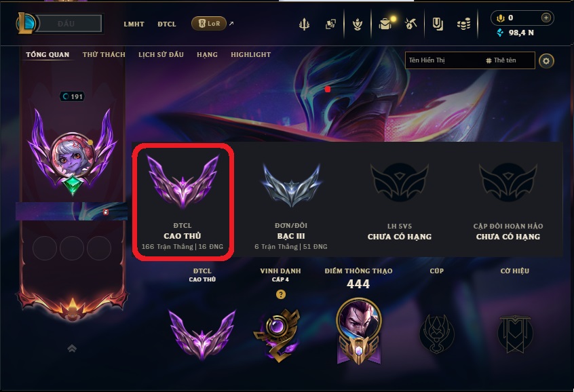
Task: Switch to the Lịch Sử Đấu tab
Action: (x=161, y=54)
